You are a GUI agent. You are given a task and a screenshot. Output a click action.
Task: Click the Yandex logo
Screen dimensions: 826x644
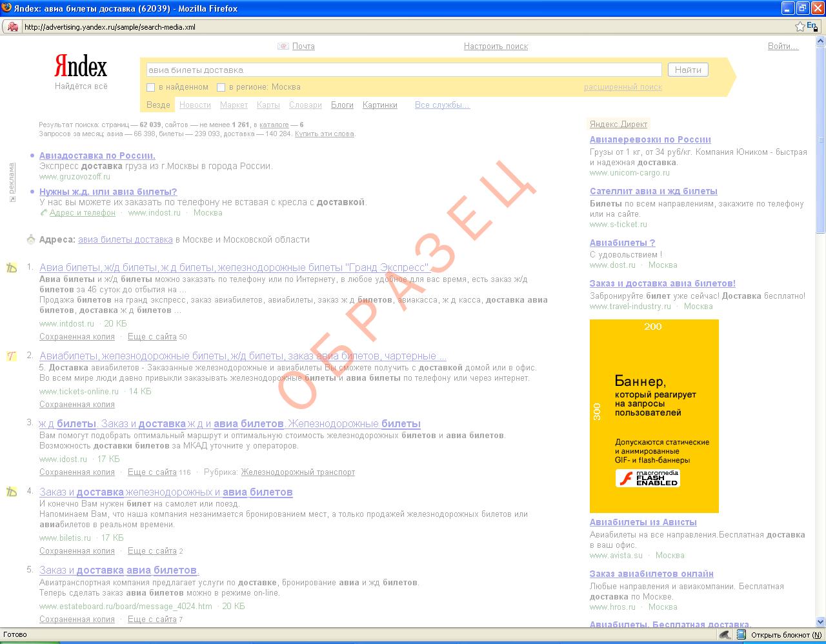(81, 66)
